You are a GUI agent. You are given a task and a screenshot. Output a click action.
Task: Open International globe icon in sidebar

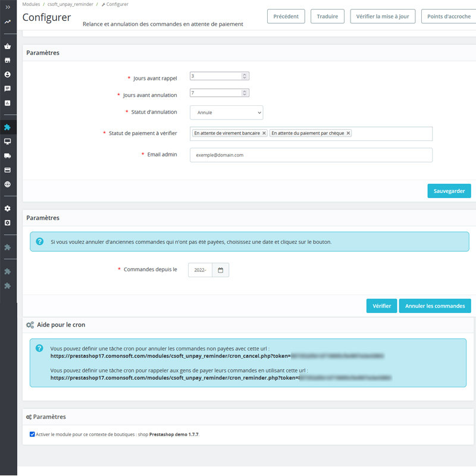(x=8, y=184)
